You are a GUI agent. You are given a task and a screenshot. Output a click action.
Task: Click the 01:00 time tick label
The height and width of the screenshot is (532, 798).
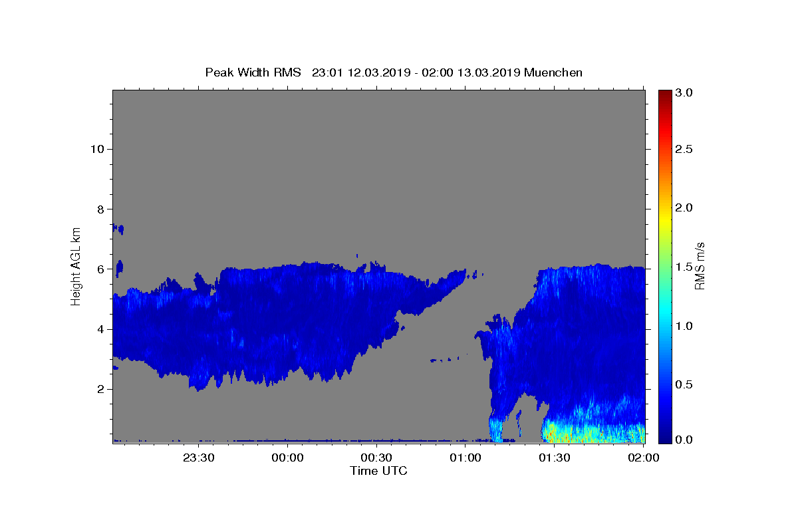click(465, 458)
